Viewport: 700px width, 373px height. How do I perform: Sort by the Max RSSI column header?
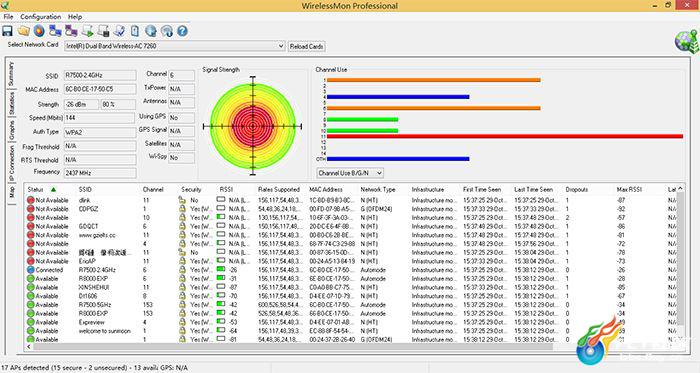pos(629,190)
